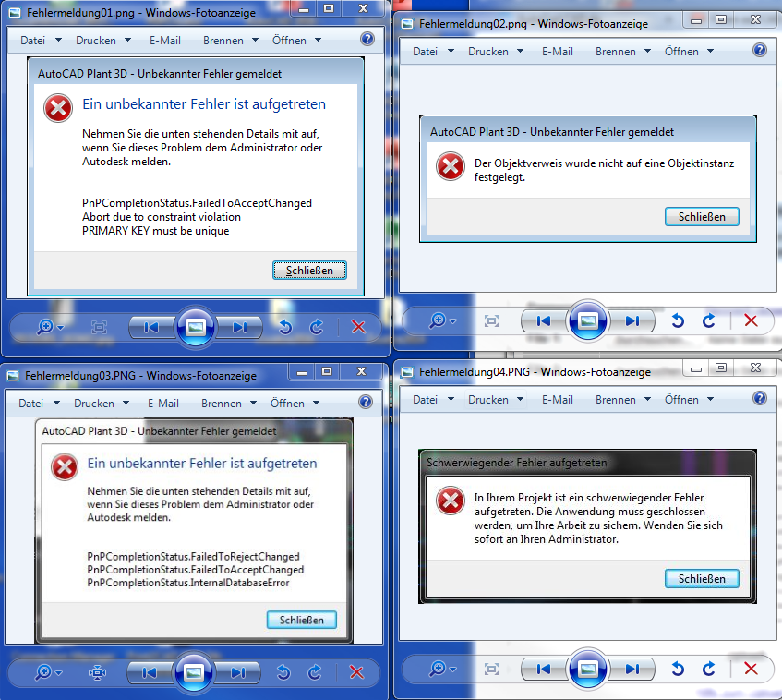The image size is (782, 700).
Task: Click actual-size icon in Fehlermeldung02 viewer
Action: click(x=492, y=320)
